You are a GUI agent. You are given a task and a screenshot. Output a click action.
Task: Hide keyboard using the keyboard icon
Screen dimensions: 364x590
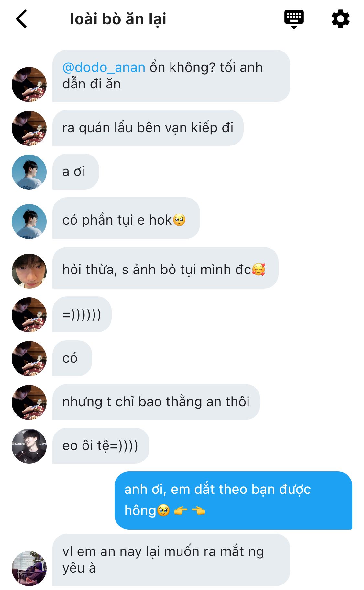coord(294,19)
